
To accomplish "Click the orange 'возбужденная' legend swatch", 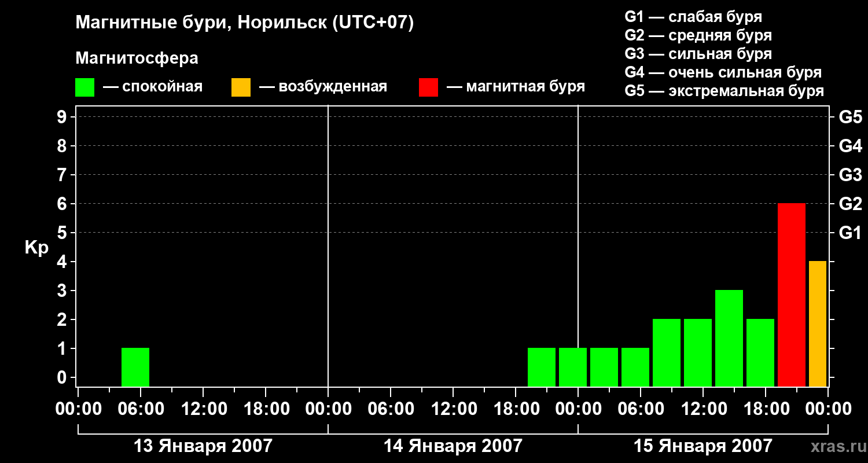I will point(241,87).
